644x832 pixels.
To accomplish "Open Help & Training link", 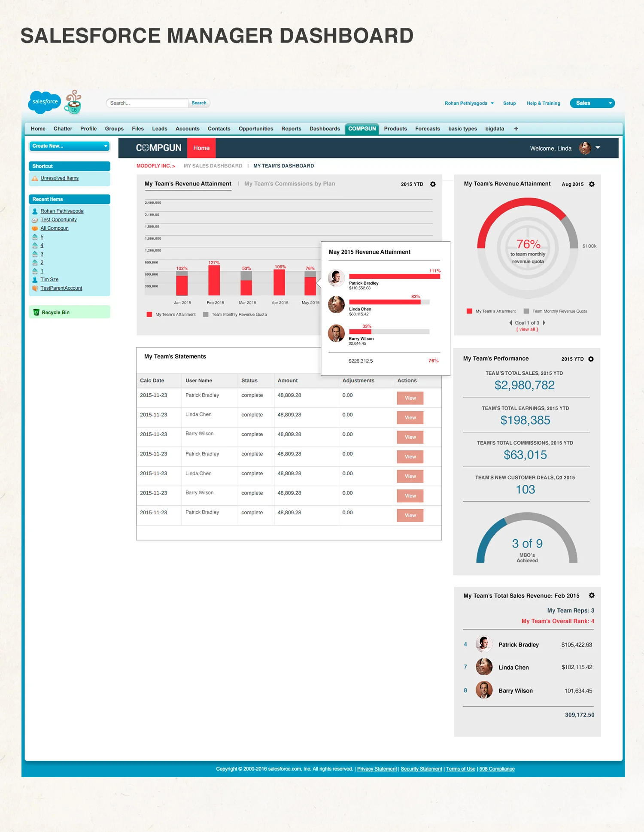I will (544, 103).
